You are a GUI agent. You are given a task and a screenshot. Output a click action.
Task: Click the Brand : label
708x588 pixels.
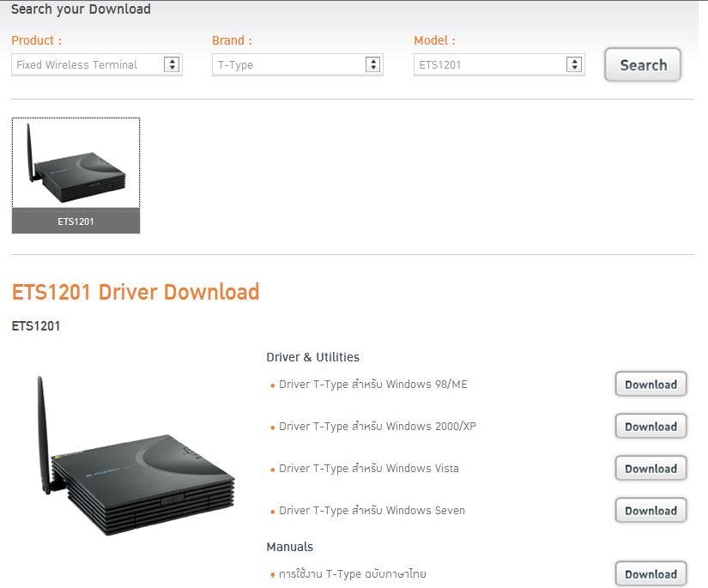(x=232, y=40)
